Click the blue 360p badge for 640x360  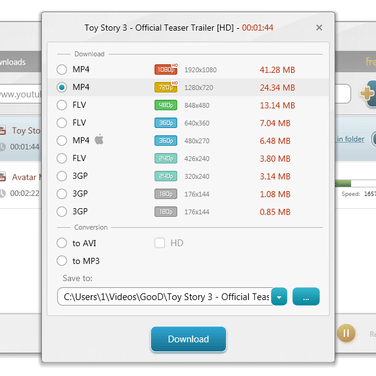click(166, 123)
